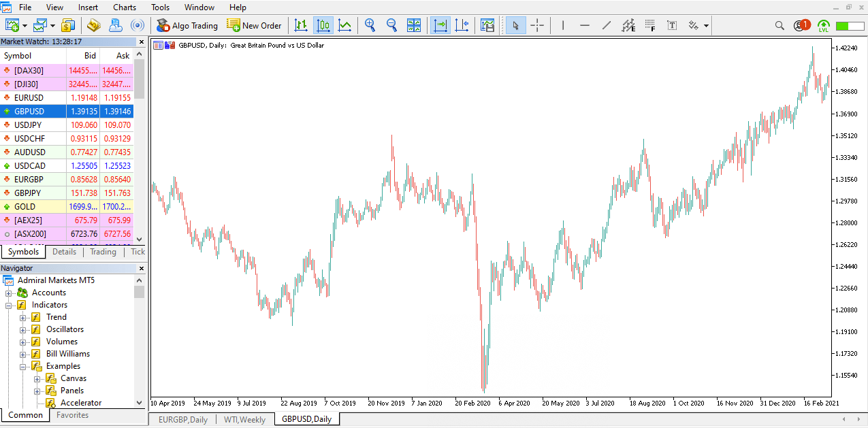Switch chart to bar chart view
Image resolution: width=868 pixels, height=428 pixels.
click(300, 26)
